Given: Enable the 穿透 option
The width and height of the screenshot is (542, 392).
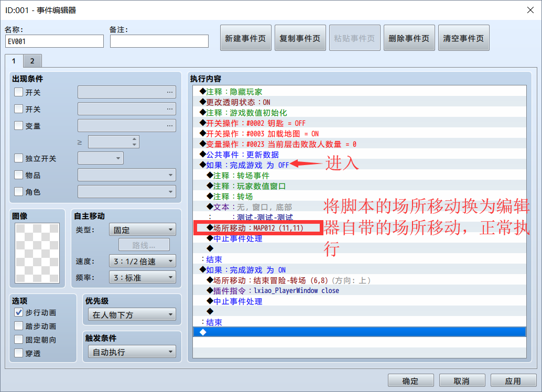Looking at the screenshot, I should click(19, 353).
